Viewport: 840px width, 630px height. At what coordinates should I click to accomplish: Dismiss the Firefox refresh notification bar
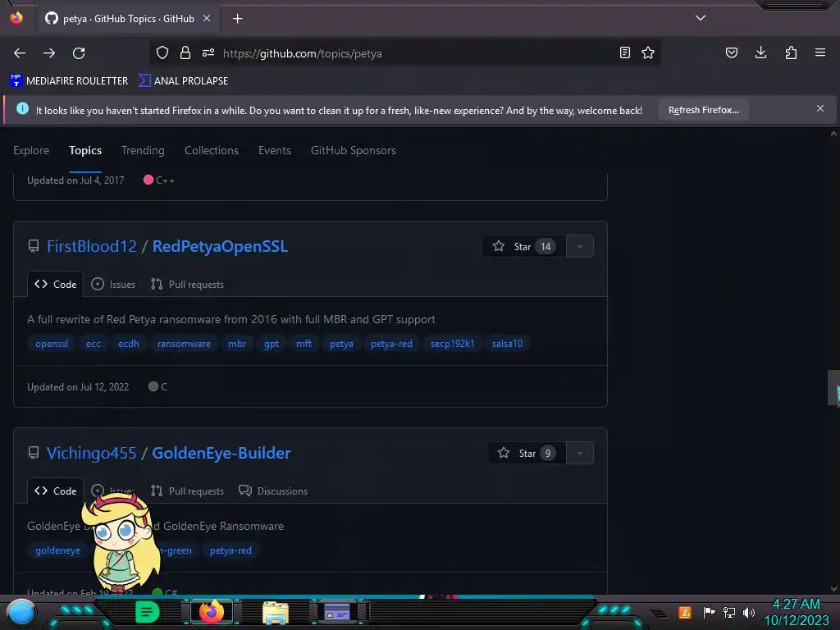click(820, 109)
